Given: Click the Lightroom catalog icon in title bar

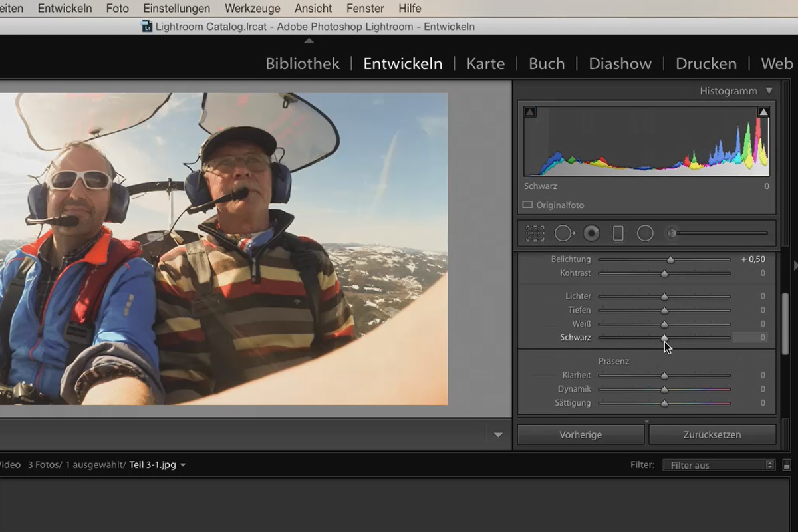Looking at the screenshot, I should (x=147, y=27).
